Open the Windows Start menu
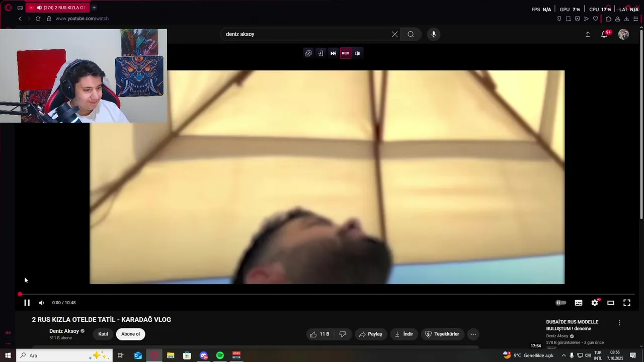Screen dimensions: 644x362 point(8,355)
